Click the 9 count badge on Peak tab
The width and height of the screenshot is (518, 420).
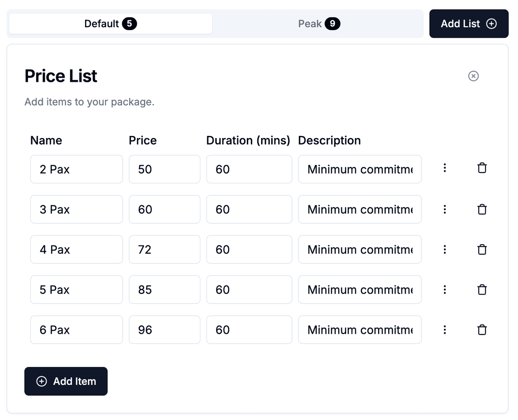tap(332, 24)
